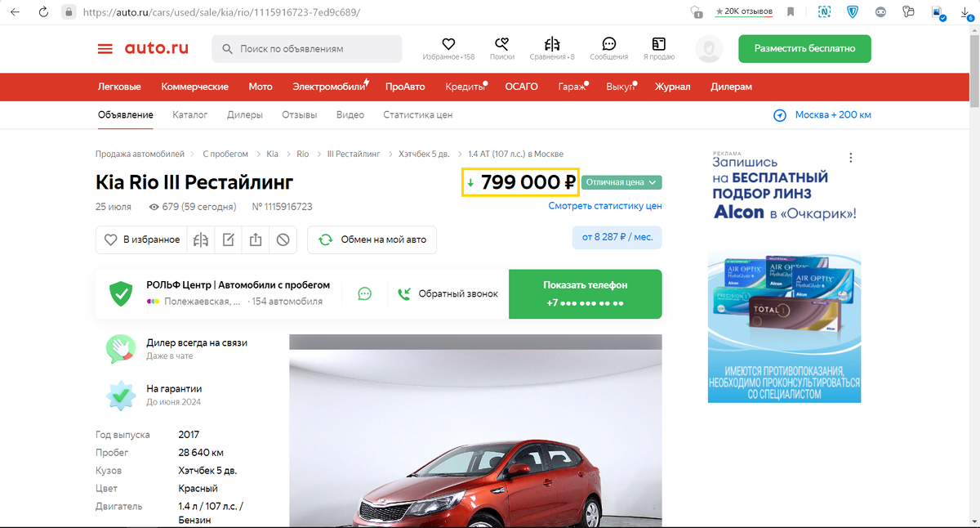This screenshot has height=528, width=980.
Task: Open 'Смотреть статистику цен' link
Action: click(x=605, y=207)
